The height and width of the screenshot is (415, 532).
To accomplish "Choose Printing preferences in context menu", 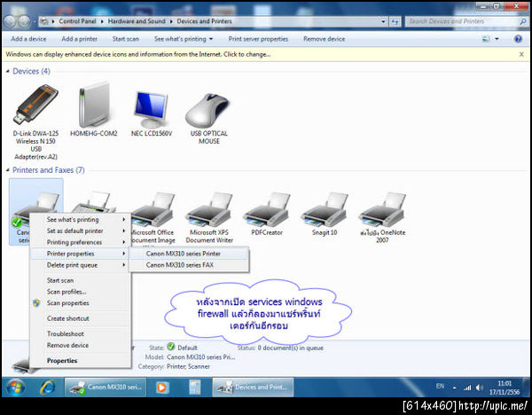I will coord(81,242).
